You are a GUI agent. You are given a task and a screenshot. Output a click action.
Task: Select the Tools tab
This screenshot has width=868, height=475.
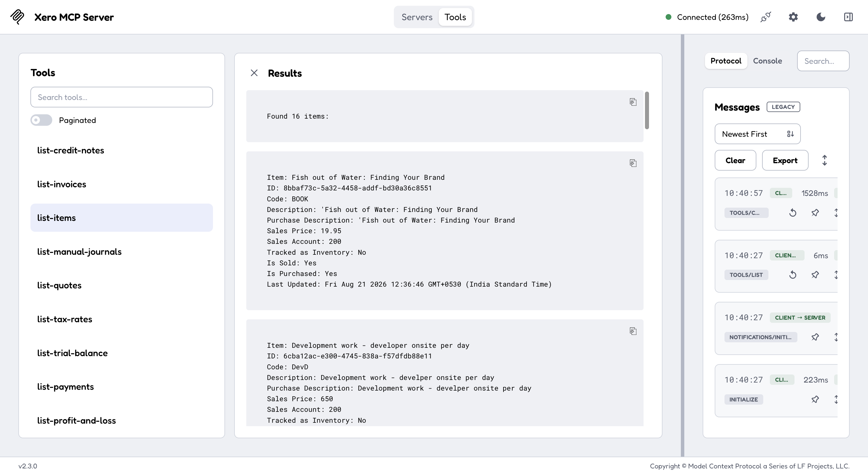pyautogui.click(x=455, y=17)
